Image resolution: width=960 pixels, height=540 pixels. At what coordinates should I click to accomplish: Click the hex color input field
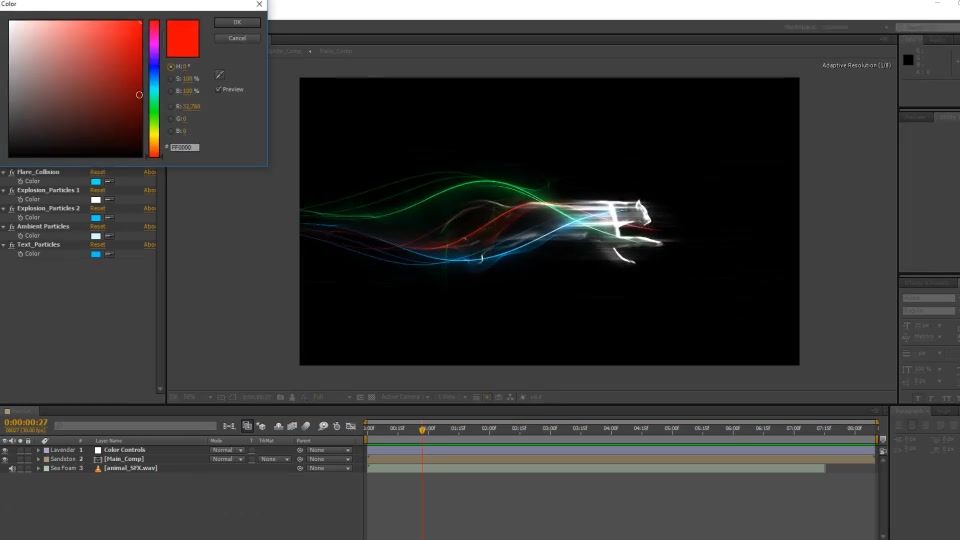pos(185,148)
